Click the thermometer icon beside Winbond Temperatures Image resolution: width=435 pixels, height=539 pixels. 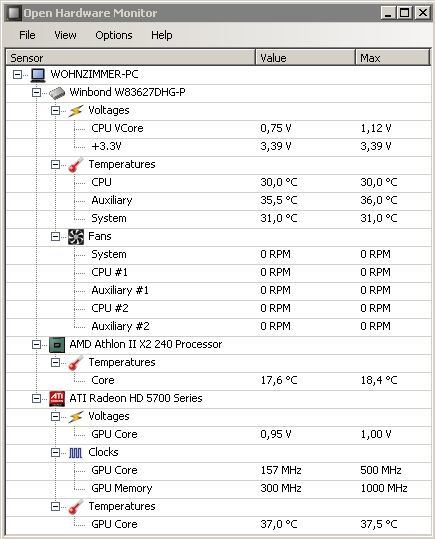pos(76,165)
